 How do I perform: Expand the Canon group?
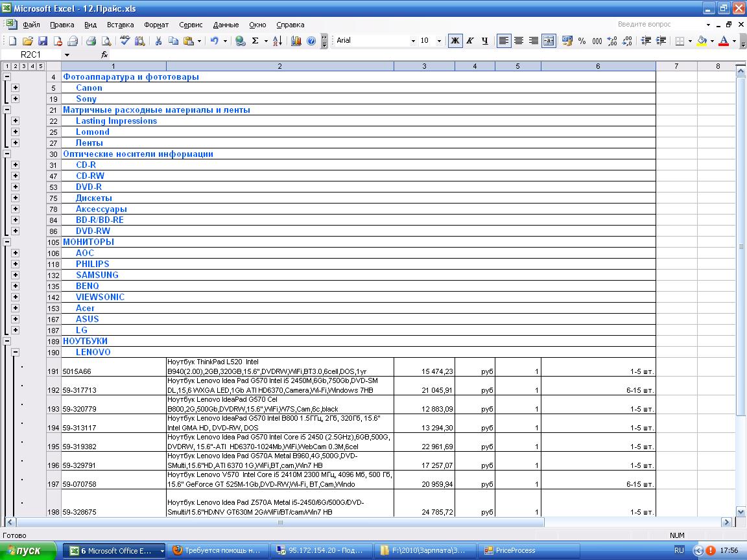point(16,87)
